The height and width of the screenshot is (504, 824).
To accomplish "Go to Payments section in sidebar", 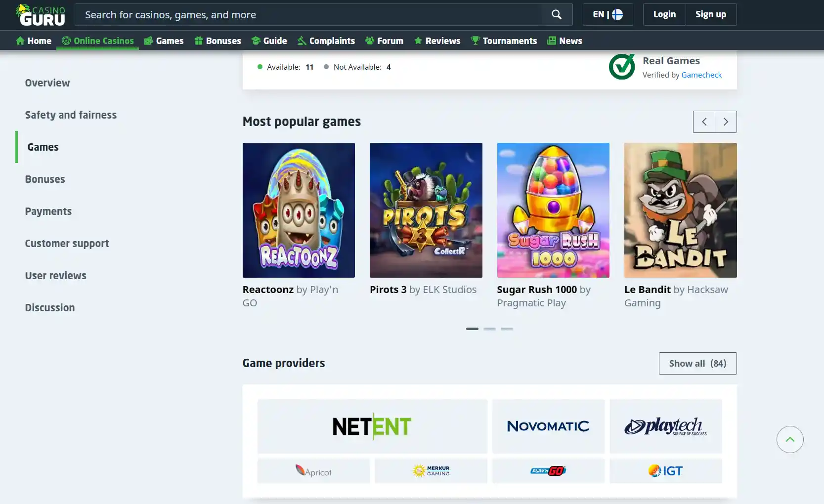I will coord(48,211).
